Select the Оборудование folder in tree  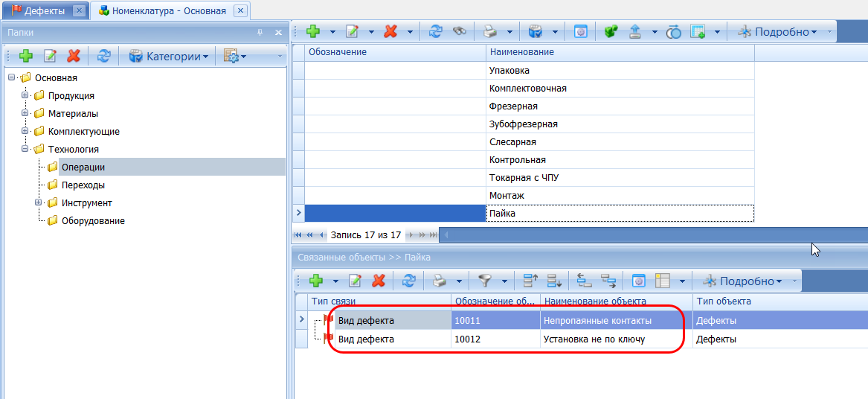click(93, 221)
